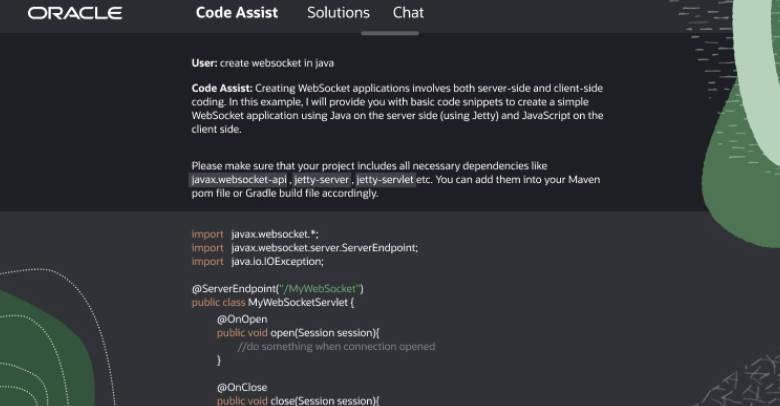Click the @OnClose annotation
780x406 pixels.
[x=242, y=387]
